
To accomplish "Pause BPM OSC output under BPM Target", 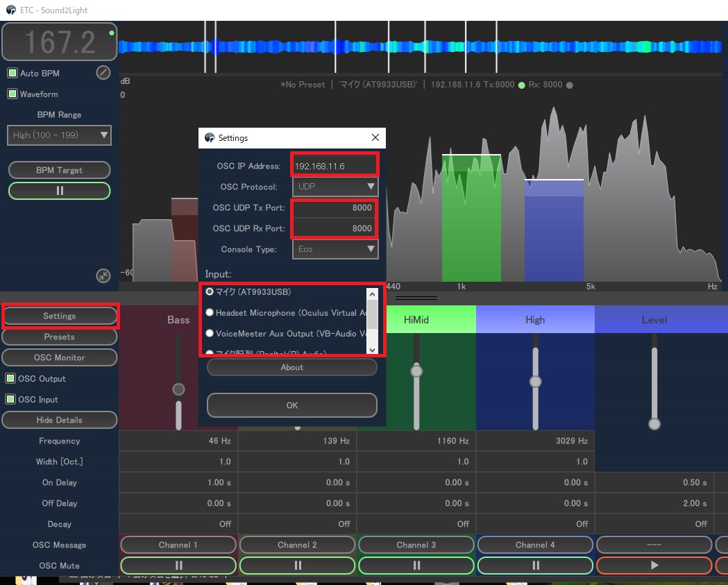I will [60, 191].
